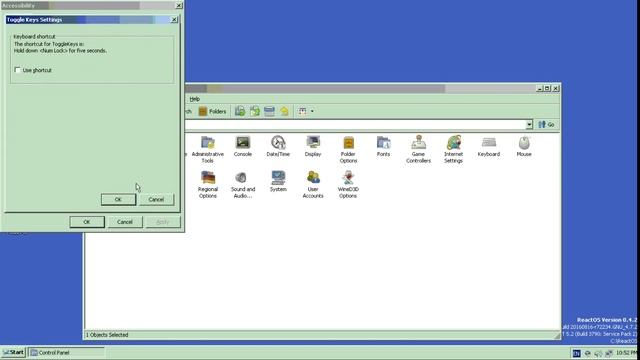Open the System icon
The image size is (640, 360).
click(x=278, y=181)
